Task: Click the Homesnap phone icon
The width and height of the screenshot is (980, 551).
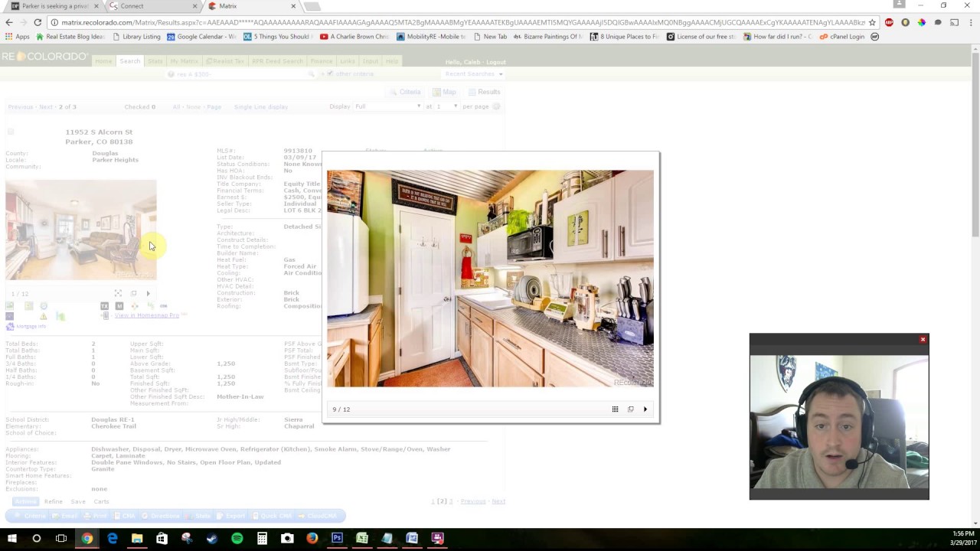Action: coord(106,315)
